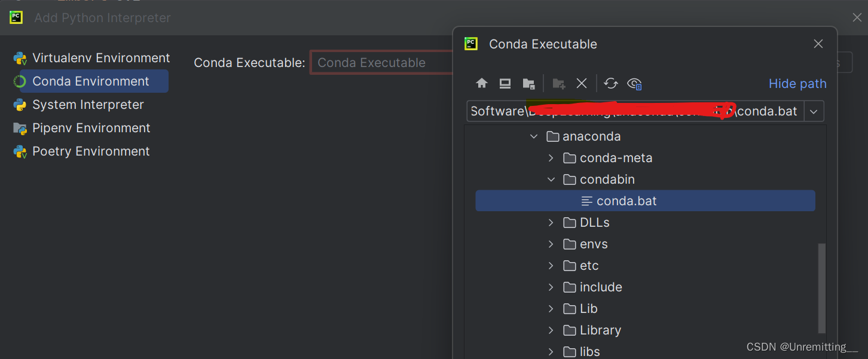Select the Library folder
The height and width of the screenshot is (359, 868).
[592, 330]
